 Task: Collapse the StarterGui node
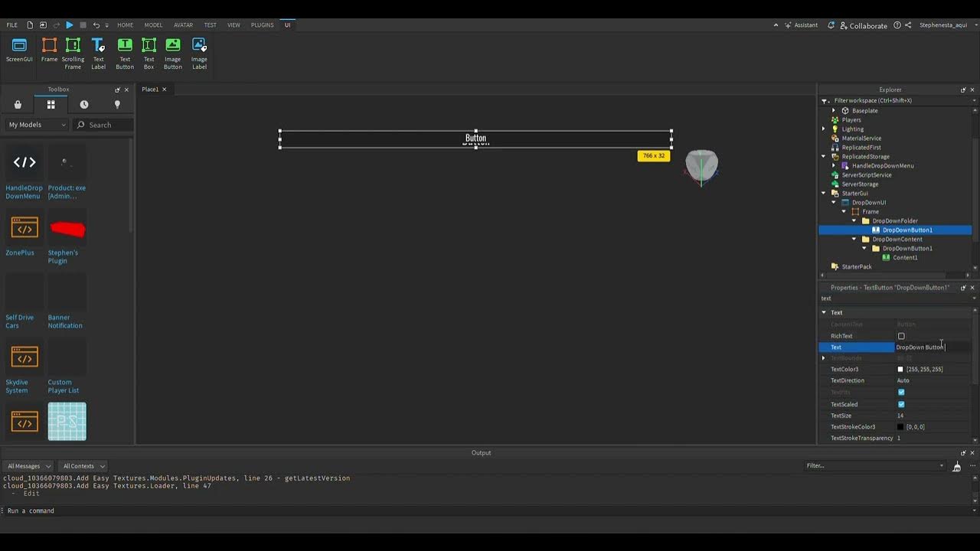click(x=824, y=194)
